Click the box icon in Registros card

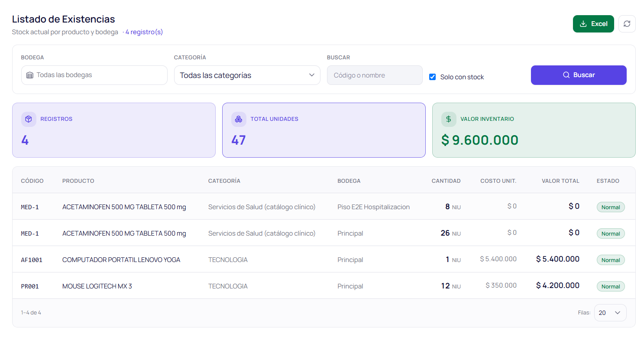[29, 119]
